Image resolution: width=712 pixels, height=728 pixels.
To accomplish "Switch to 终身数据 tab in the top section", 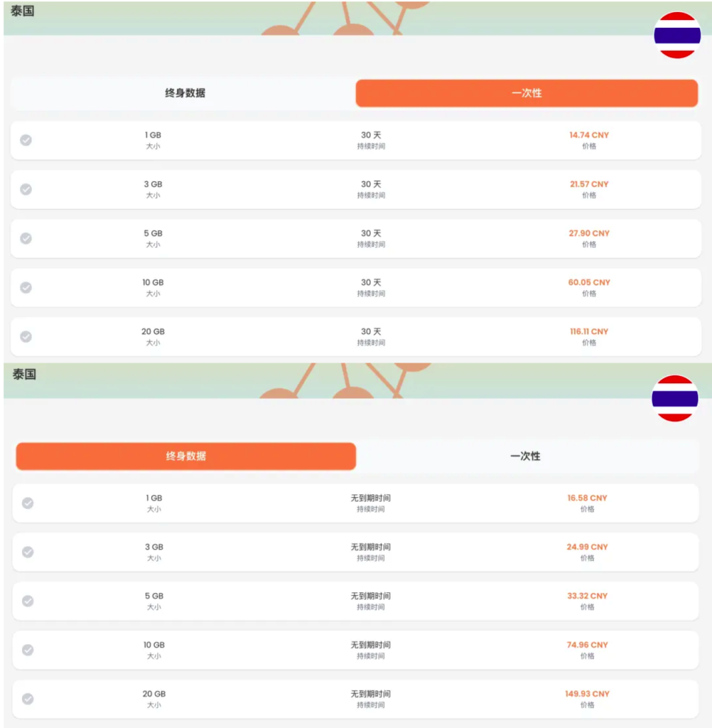I will point(185,93).
